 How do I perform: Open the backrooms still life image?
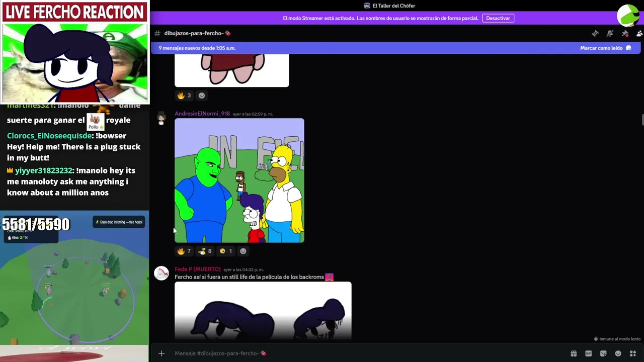tap(263, 311)
